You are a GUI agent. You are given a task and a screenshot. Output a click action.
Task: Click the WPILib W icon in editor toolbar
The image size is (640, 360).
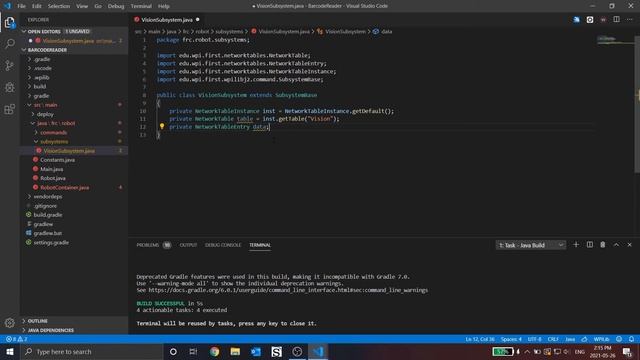click(603, 20)
